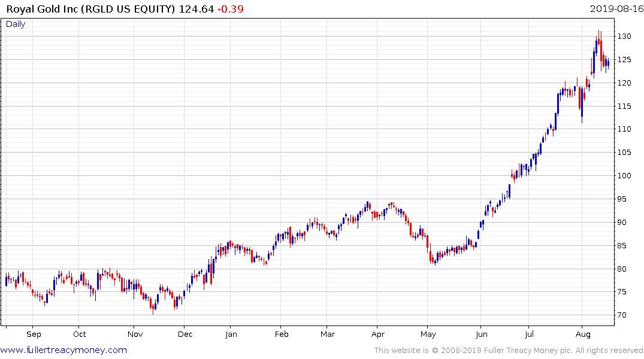Click the 75 price axis label
The height and width of the screenshot is (359, 644).
coord(622,292)
